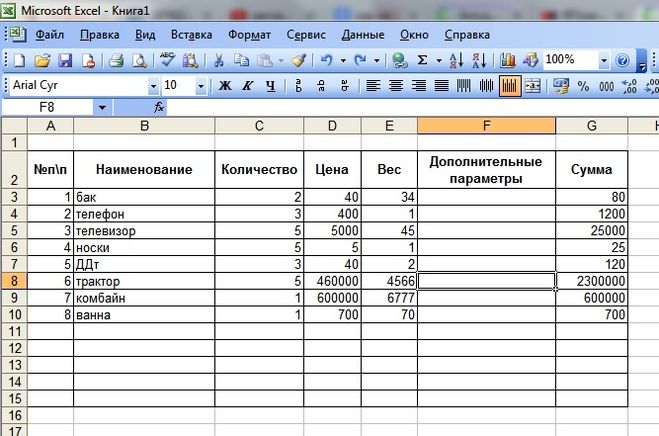Expand the standard toolbar options chevron
Viewport: 659px width, 436px height.
641,61
